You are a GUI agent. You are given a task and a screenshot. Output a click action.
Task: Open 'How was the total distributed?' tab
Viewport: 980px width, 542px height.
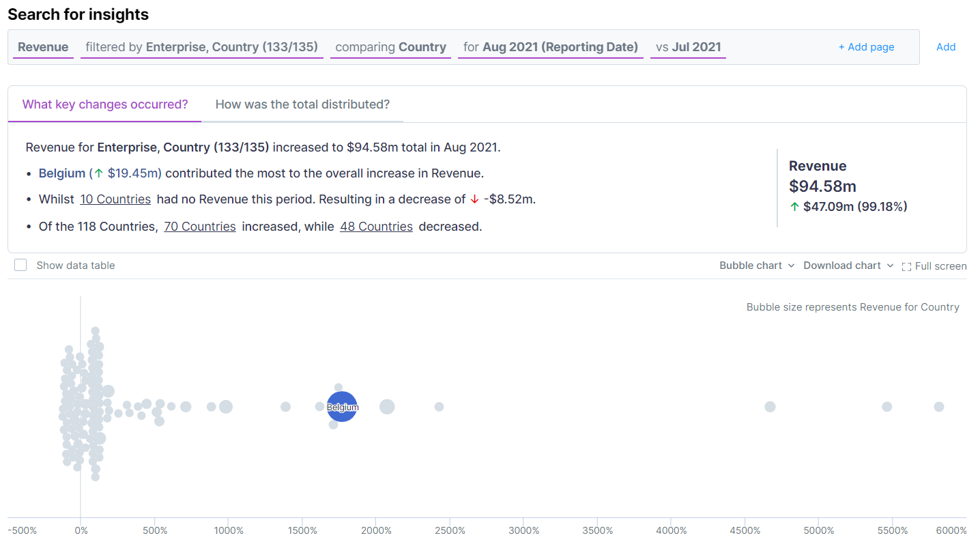pyautogui.click(x=302, y=104)
